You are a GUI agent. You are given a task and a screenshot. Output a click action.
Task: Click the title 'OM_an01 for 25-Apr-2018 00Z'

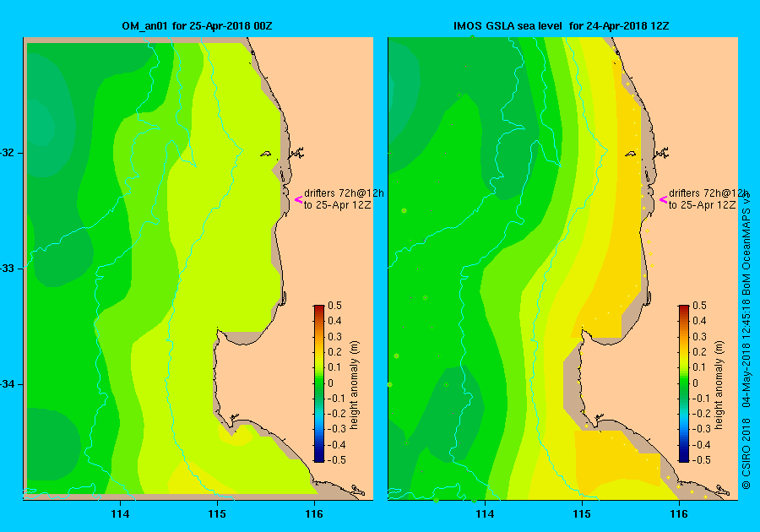coord(197,26)
